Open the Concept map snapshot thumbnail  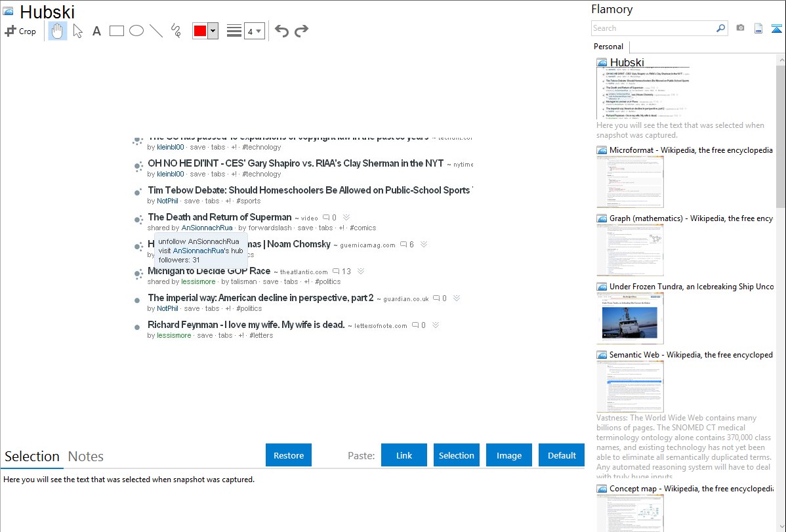pos(630,514)
